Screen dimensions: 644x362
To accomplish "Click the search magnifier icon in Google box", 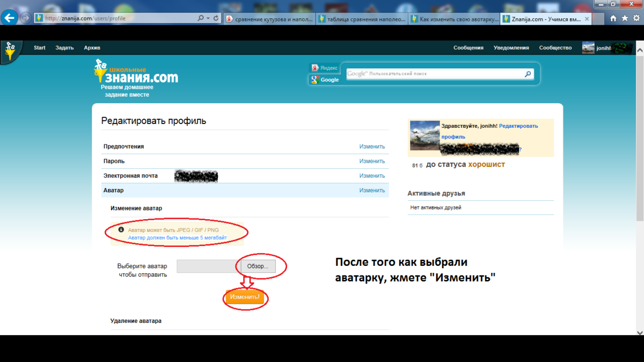I will (x=528, y=74).
